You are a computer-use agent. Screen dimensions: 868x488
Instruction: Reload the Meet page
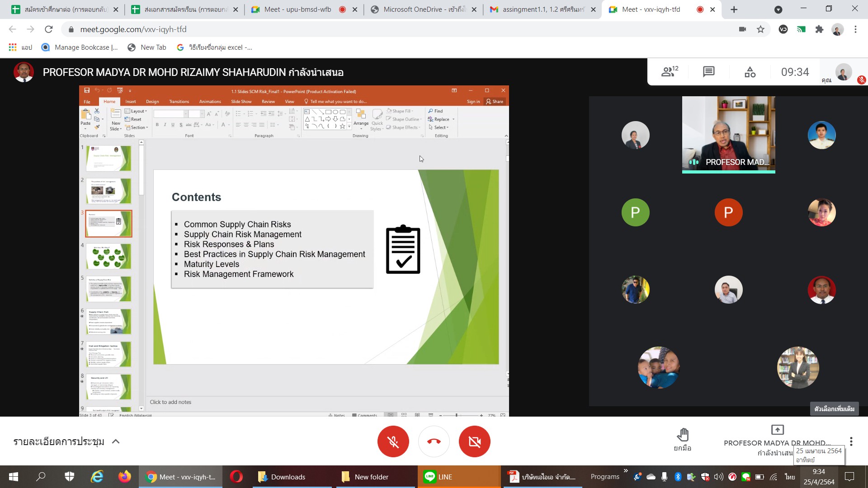[x=48, y=29]
